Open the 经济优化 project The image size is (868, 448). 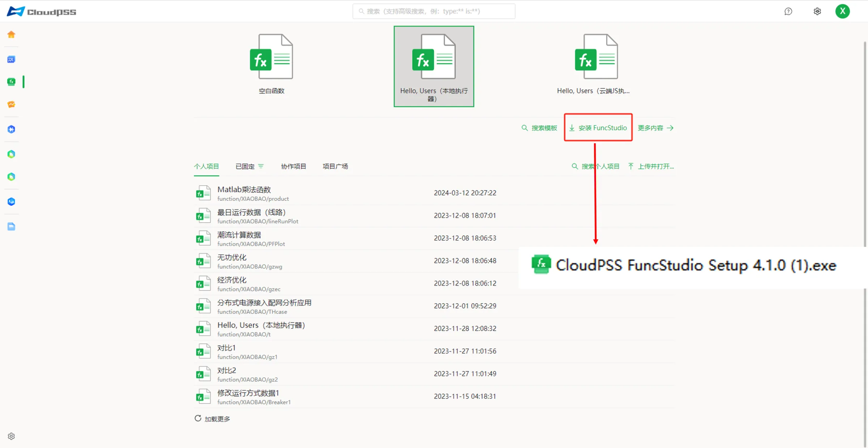[x=356, y=284]
